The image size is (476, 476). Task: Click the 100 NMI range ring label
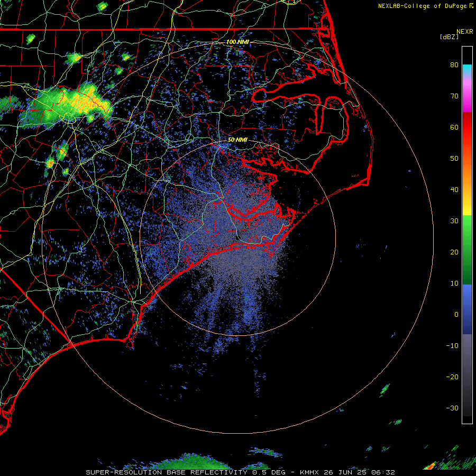[237, 42]
